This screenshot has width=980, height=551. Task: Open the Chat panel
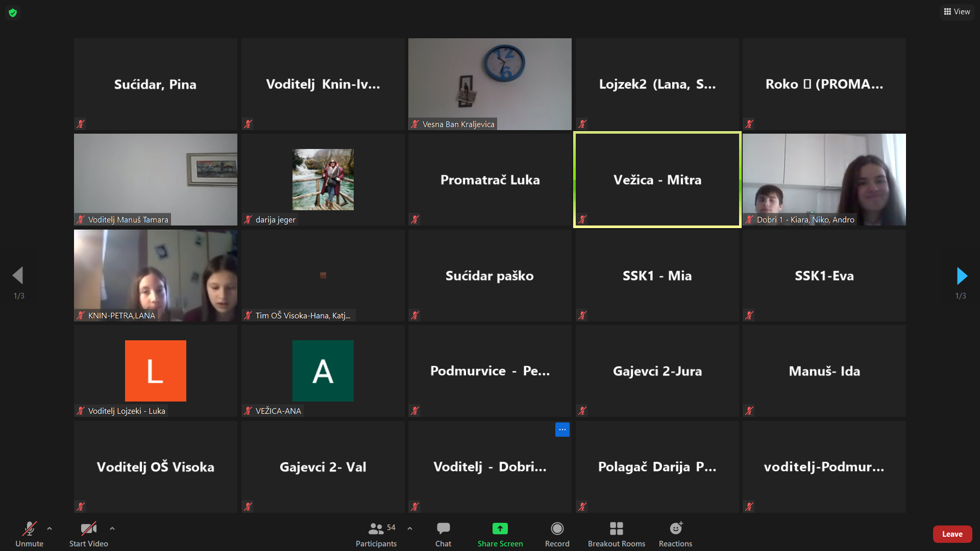(443, 534)
